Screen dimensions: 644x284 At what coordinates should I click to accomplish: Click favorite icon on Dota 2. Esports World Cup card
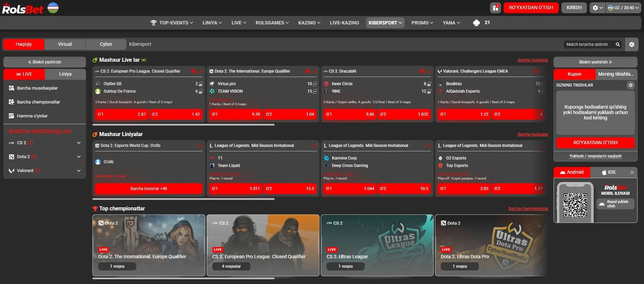200,146
